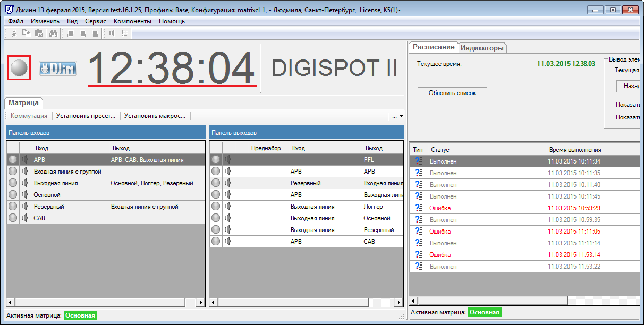Open Find with the binoculars icon

53,33
